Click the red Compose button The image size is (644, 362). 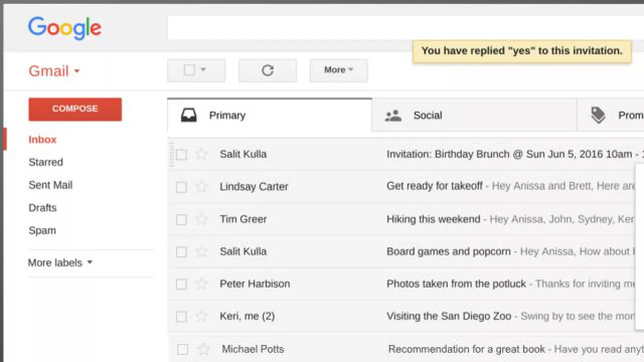(x=75, y=109)
